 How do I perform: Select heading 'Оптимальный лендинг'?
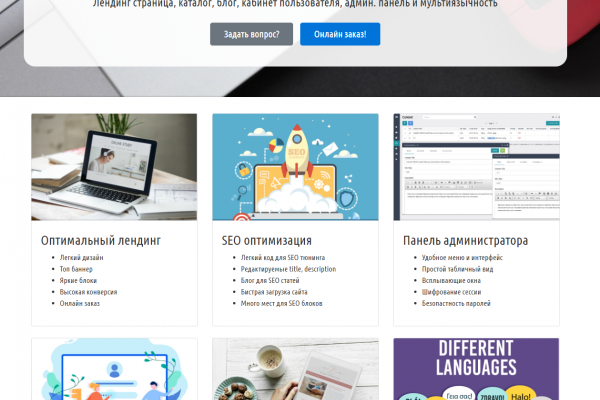pyautogui.click(x=101, y=240)
